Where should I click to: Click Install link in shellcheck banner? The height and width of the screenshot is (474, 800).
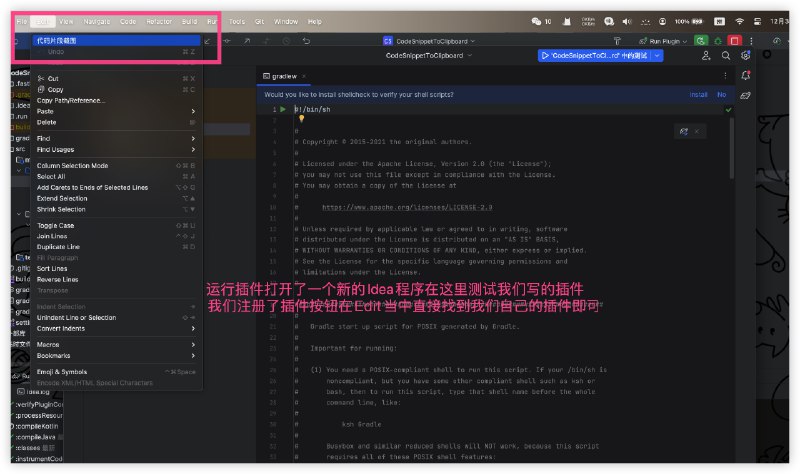point(698,94)
